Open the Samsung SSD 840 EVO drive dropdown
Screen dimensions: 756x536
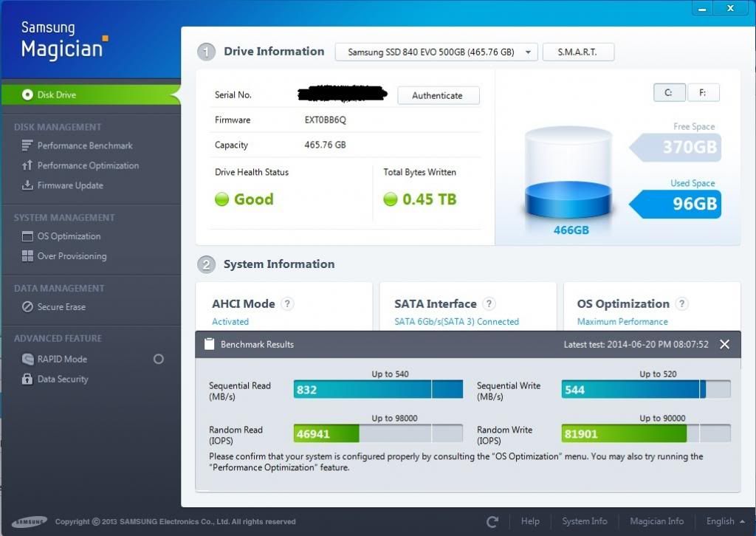(436, 52)
